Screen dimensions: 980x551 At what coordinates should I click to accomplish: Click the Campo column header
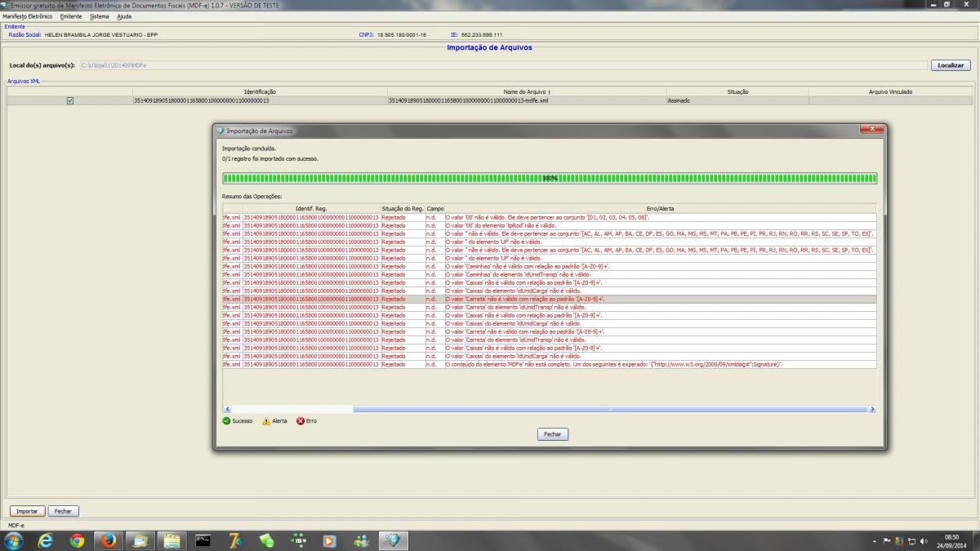(x=435, y=209)
